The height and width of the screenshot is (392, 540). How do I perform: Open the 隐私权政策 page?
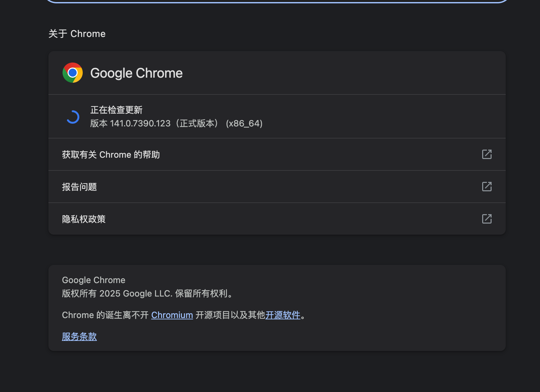pyautogui.click(x=83, y=219)
